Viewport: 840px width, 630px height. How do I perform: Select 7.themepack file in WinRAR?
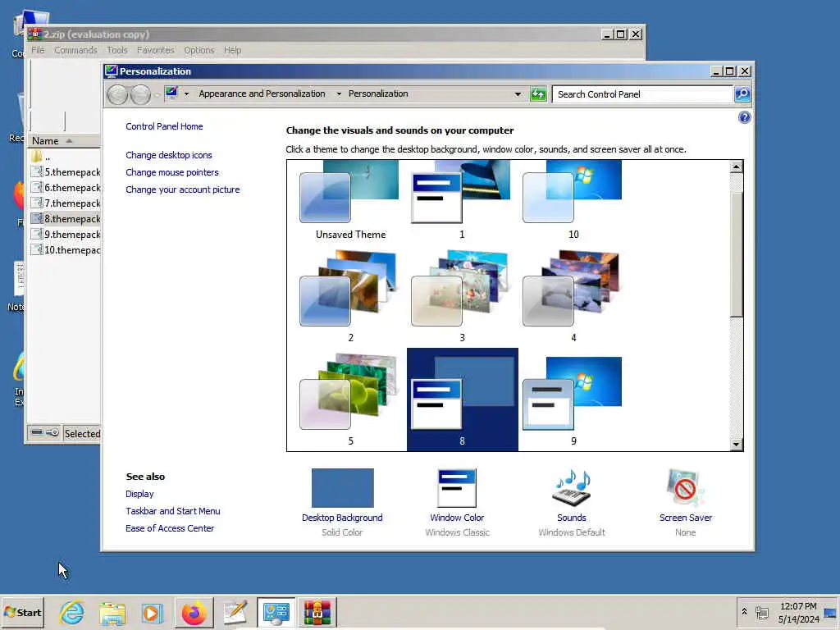(66, 203)
